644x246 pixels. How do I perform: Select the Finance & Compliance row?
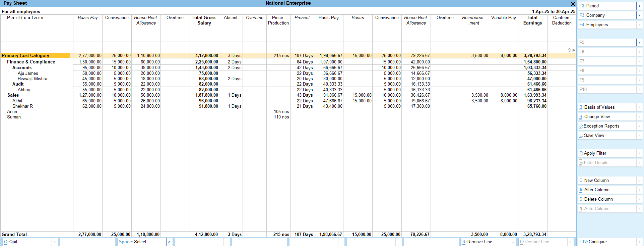(31, 62)
